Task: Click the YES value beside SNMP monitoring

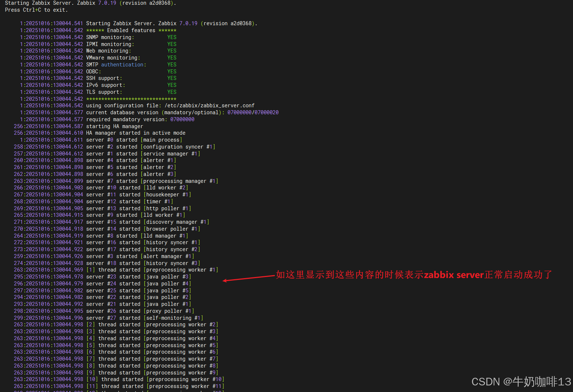Action: click(x=172, y=37)
